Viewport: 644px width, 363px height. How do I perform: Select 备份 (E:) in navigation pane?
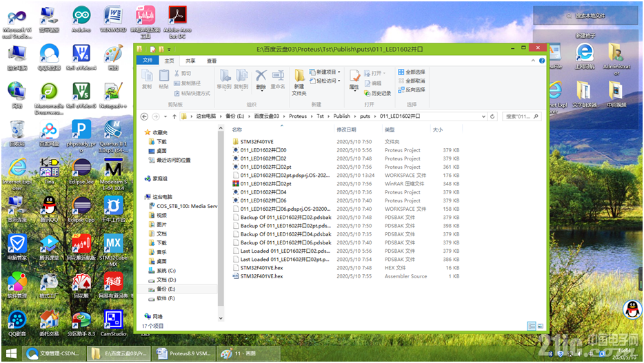165,289
